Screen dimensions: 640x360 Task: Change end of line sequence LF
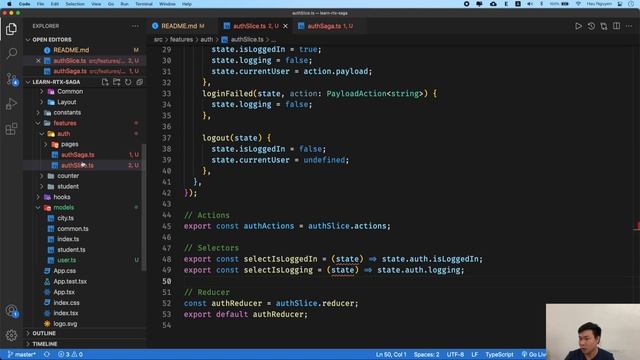point(474,355)
